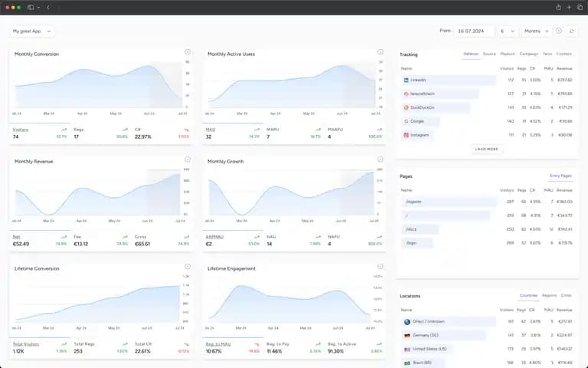Go back with the browser back arrow
This screenshot has height=368, width=588.
click(x=48, y=7)
